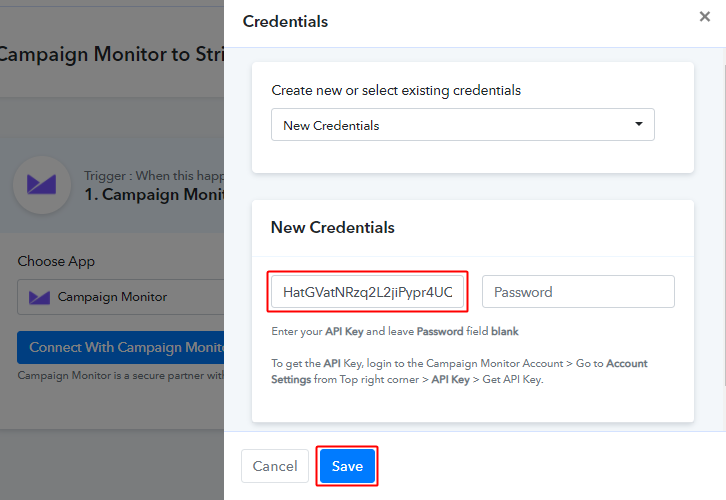Click the 'Choose App' label
Image resolution: width=726 pixels, height=500 pixels.
(x=56, y=262)
